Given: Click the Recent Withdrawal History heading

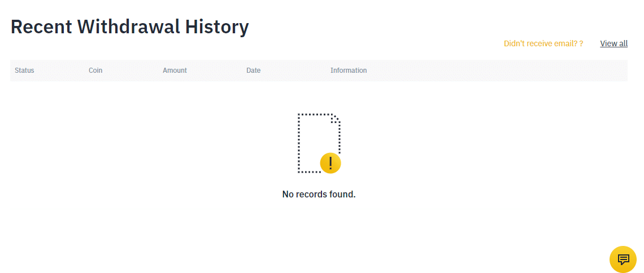Looking at the screenshot, I should click(129, 27).
